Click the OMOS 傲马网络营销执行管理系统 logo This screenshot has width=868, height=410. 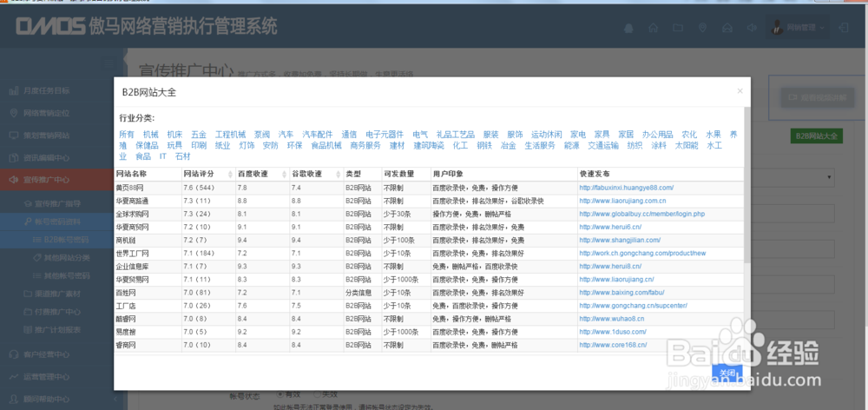146,26
